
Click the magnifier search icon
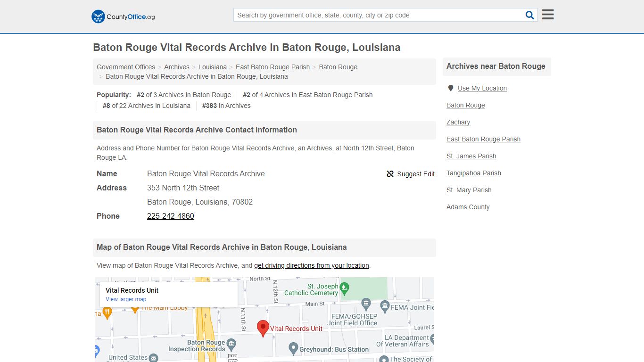(530, 15)
